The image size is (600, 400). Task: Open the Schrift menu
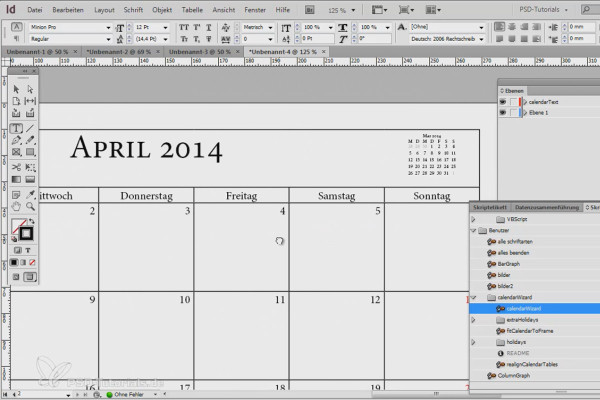pyautogui.click(x=133, y=10)
